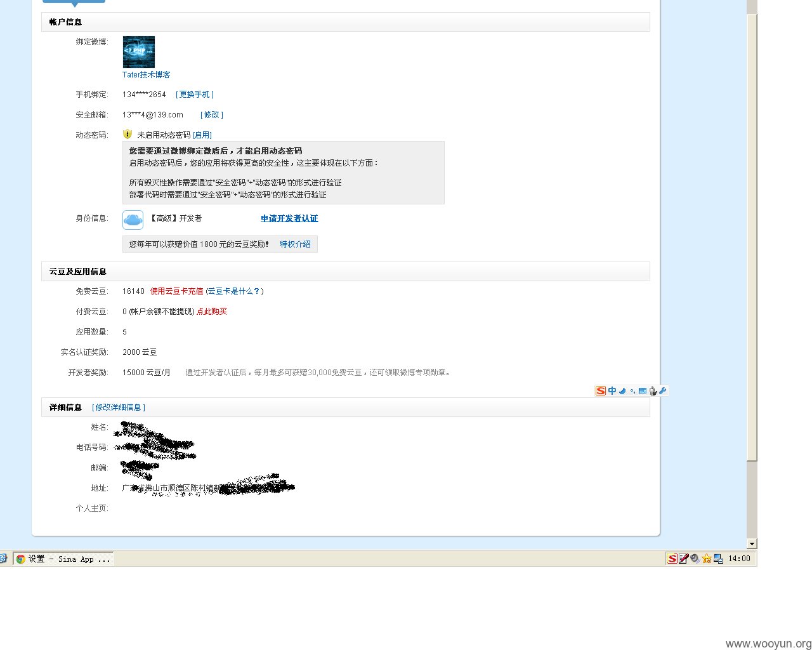Toggle Chinese punctuation icon in IME toolbar

coord(632,391)
